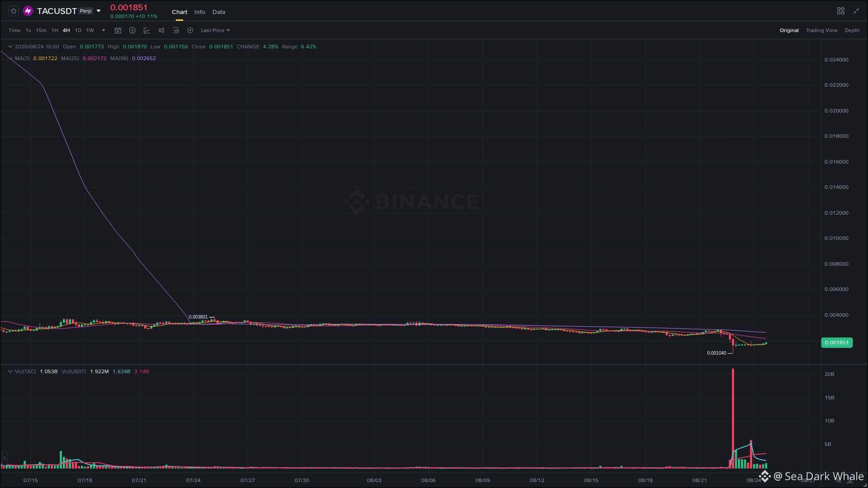Click the 0.004000 price axis label
The width and height of the screenshot is (868, 488).
pyautogui.click(x=836, y=315)
